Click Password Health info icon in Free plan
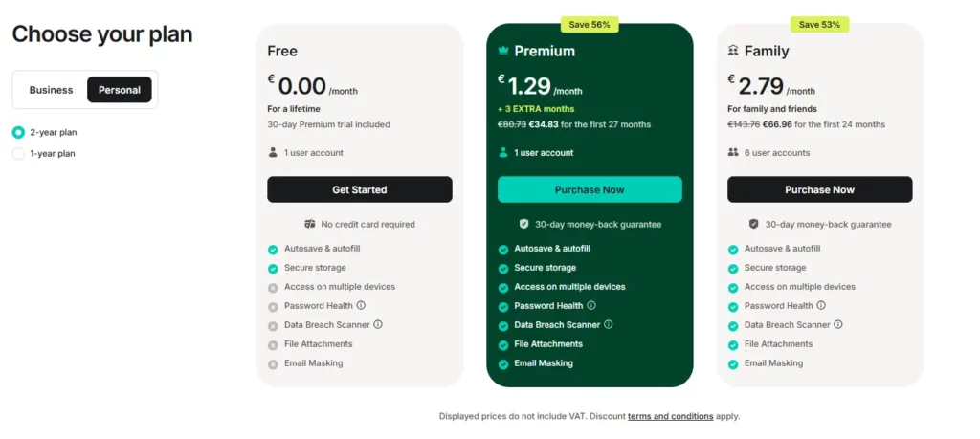Screen dimensions: 980x439 361,305
